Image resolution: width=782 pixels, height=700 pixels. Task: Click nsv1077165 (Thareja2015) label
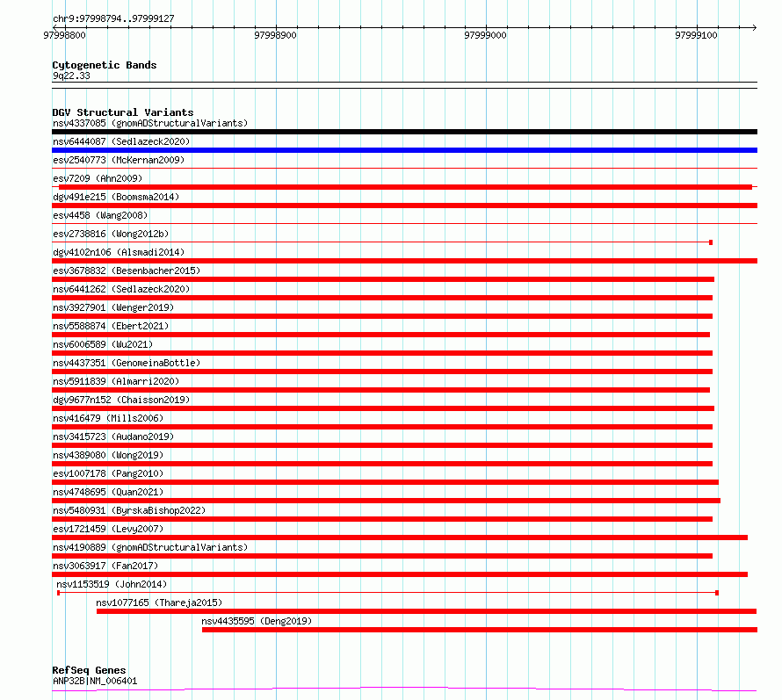[159, 603]
